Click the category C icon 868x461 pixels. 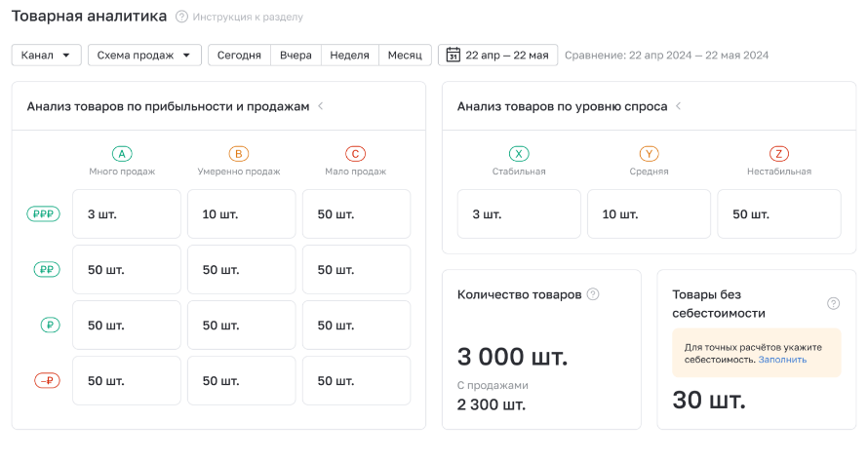(x=355, y=154)
